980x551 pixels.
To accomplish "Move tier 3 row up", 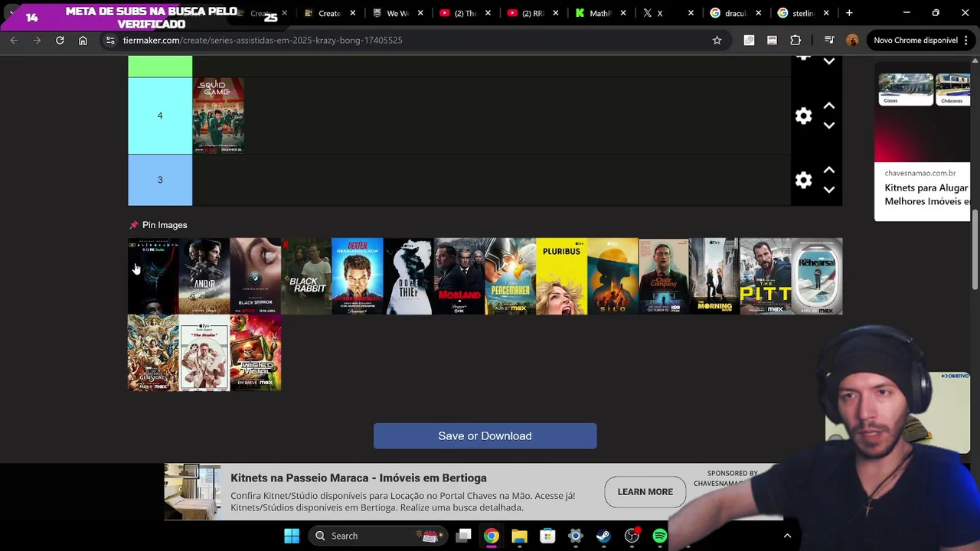I will pyautogui.click(x=829, y=171).
